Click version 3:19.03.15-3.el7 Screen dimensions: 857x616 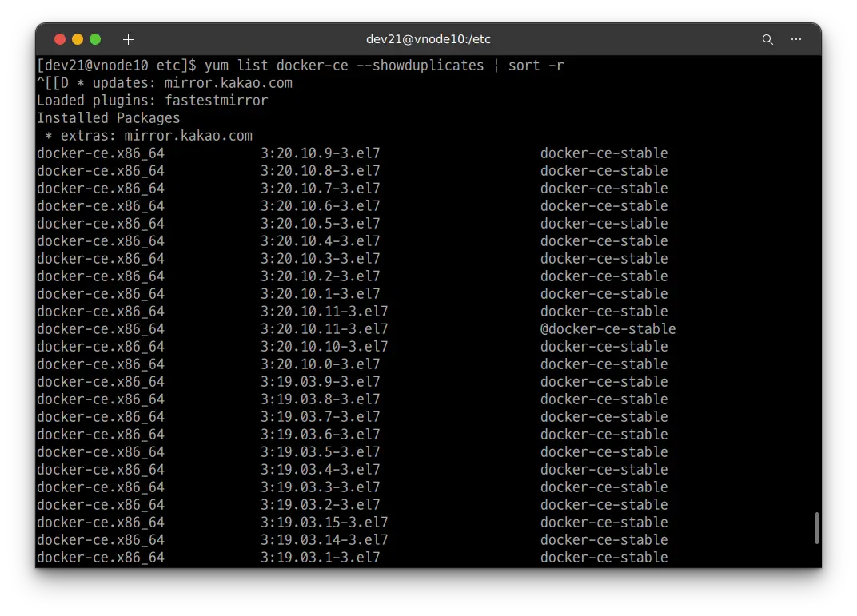[x=324, y=522]
